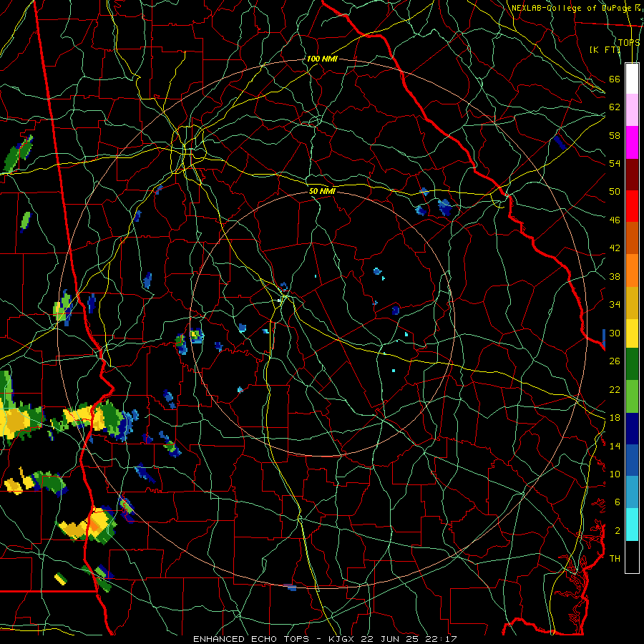
Task: Click the '100 NMI' range ring label
Action: pos(322,59)
